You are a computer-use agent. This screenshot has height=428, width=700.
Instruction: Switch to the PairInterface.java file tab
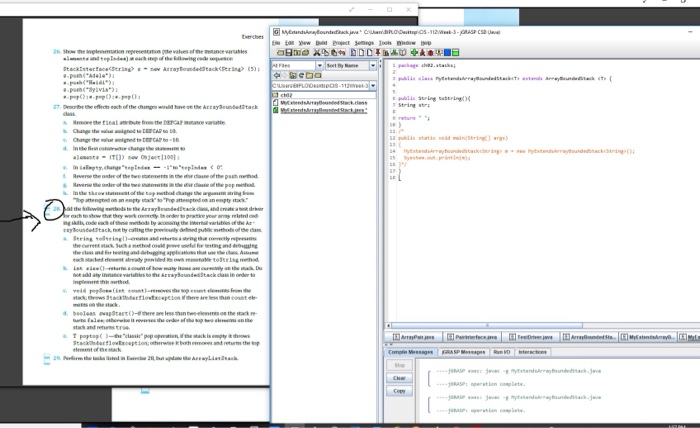coord(472,337)
